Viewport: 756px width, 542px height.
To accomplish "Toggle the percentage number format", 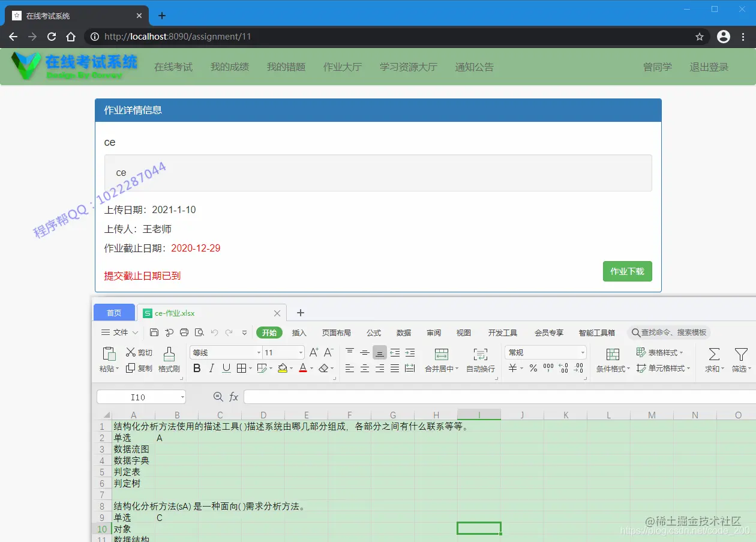I will tap(532, 369).
